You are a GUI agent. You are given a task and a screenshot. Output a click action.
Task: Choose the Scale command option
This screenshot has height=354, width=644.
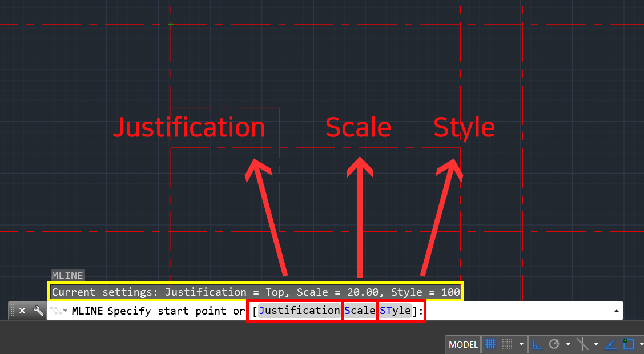click(360, 311)
